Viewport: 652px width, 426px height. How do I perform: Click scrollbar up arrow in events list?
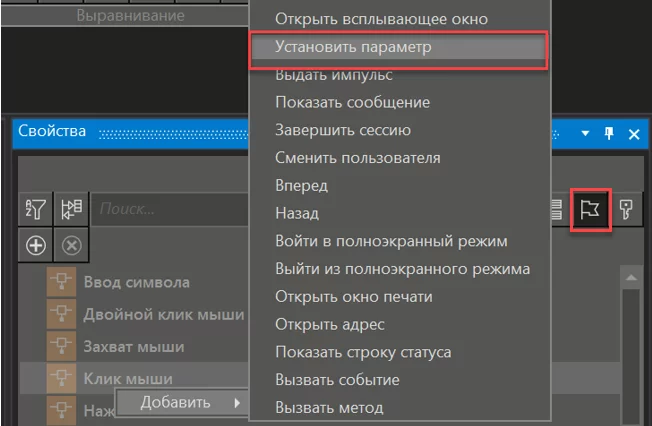[629, 276]
